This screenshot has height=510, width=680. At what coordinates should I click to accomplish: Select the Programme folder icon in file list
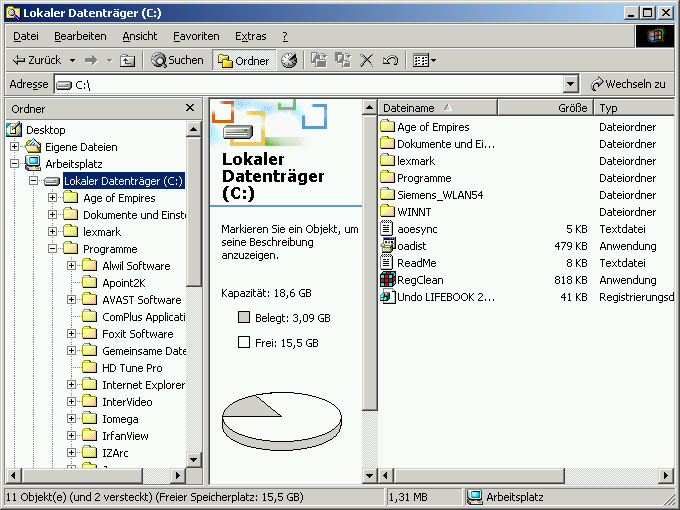click(387, 178)
